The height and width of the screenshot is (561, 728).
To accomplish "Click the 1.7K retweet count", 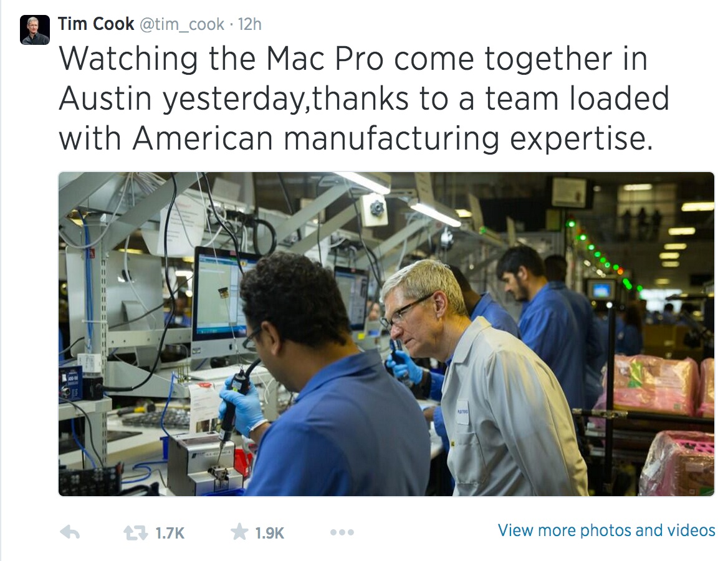I will 170,533.
